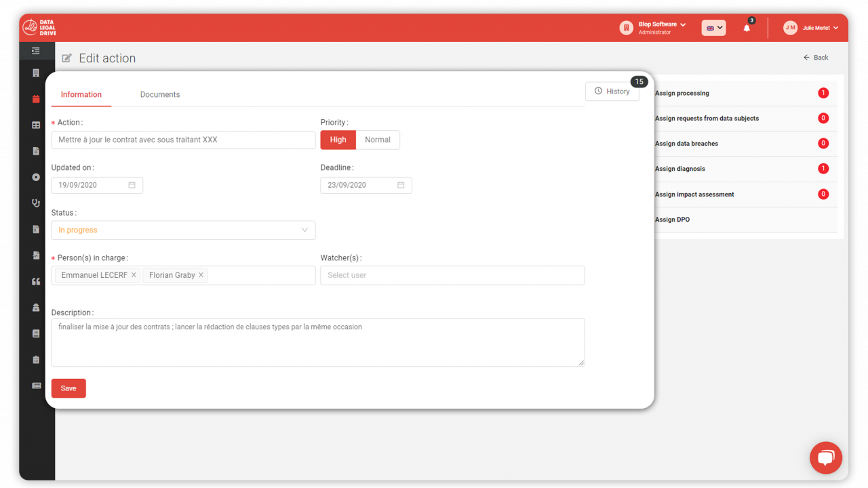The image size is (868, 488).
Task: Open the red calendar icon in the sidebar
Action: tap(36, 99)
